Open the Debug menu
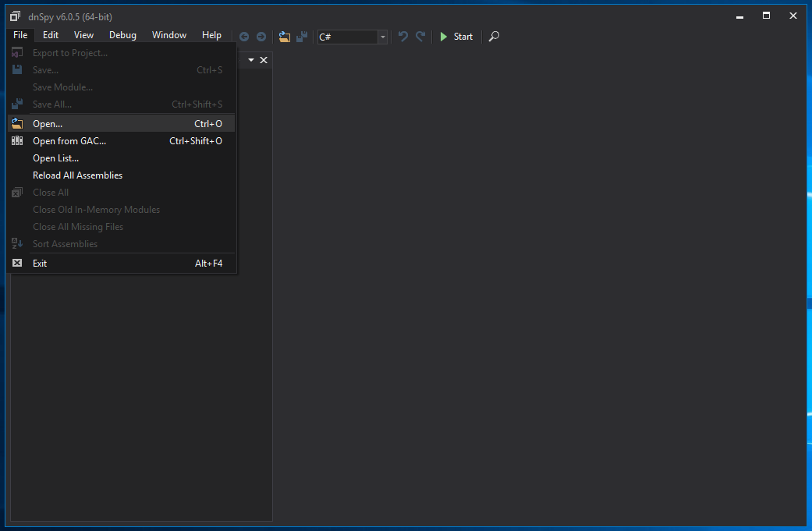 [x=122, y=35]
